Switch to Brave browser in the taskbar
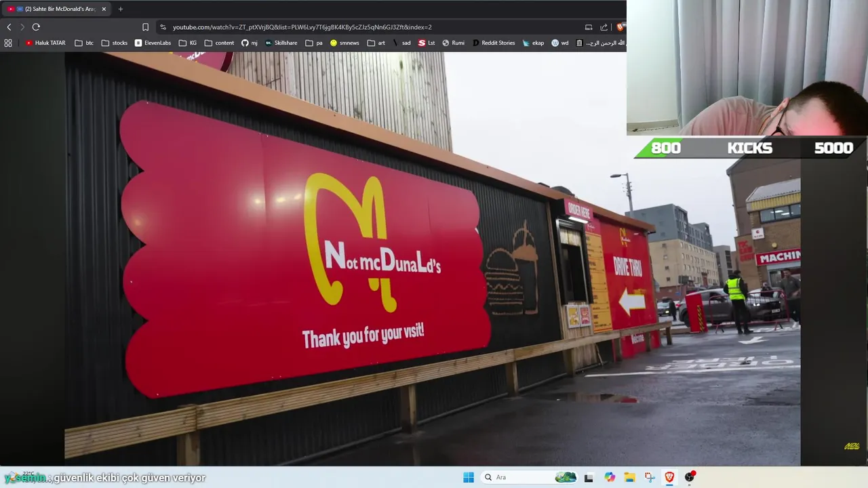 pyautogui.click(x=669, y=477)
